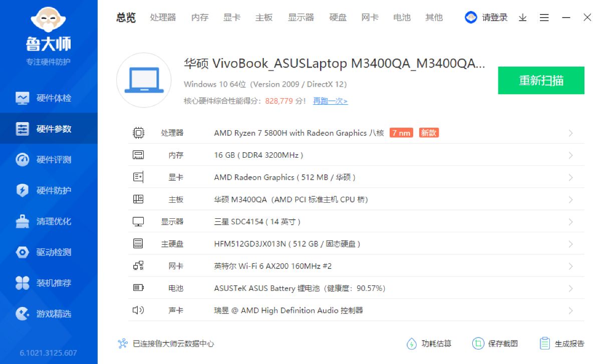Open 清理优化 cleanup broom icon
The height and width of the screenshot is (364, 601).
pos(23,221)
